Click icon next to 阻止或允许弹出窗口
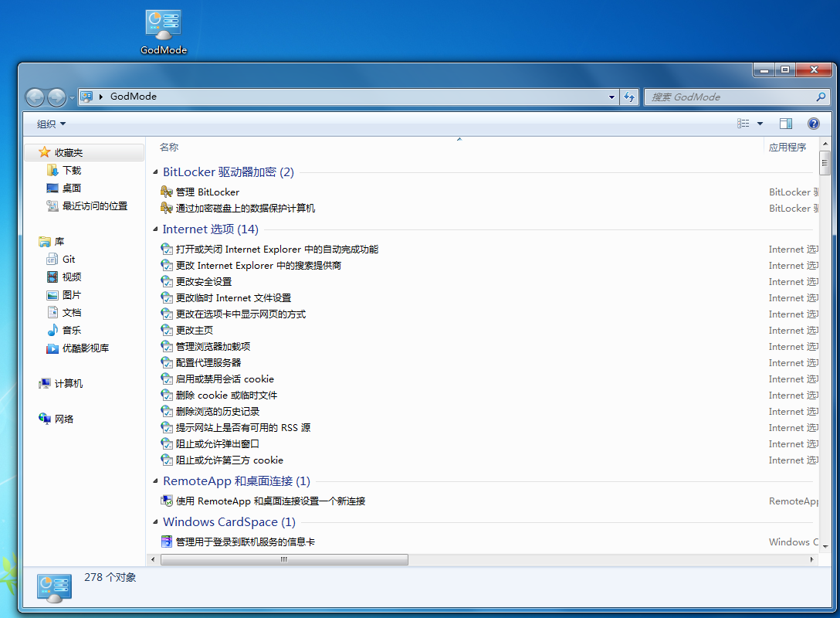840x618 pixels. [x=167, y=444]
